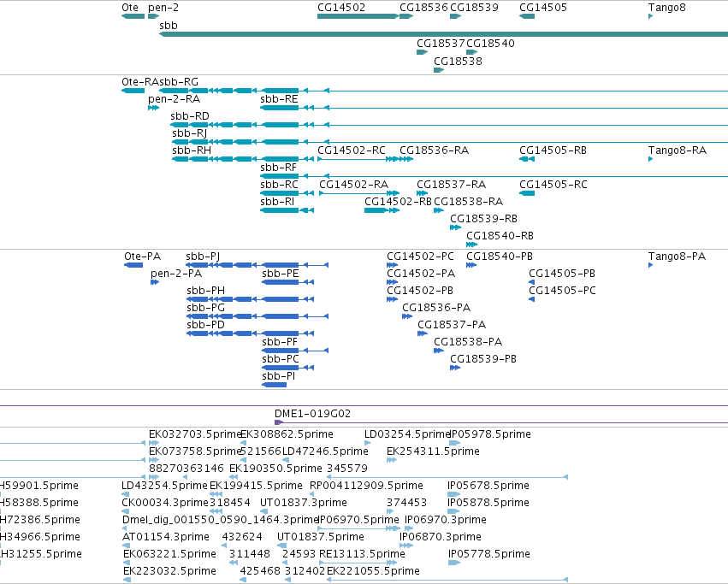
Task: Select the CG14505-RC transcript
Action: click(x=527, y=193)
